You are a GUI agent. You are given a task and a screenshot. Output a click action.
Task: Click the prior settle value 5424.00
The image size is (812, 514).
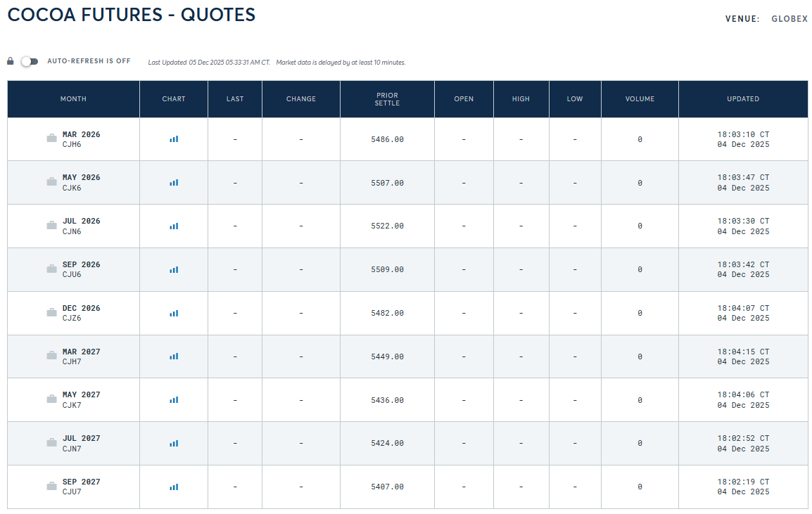point(388,443)
